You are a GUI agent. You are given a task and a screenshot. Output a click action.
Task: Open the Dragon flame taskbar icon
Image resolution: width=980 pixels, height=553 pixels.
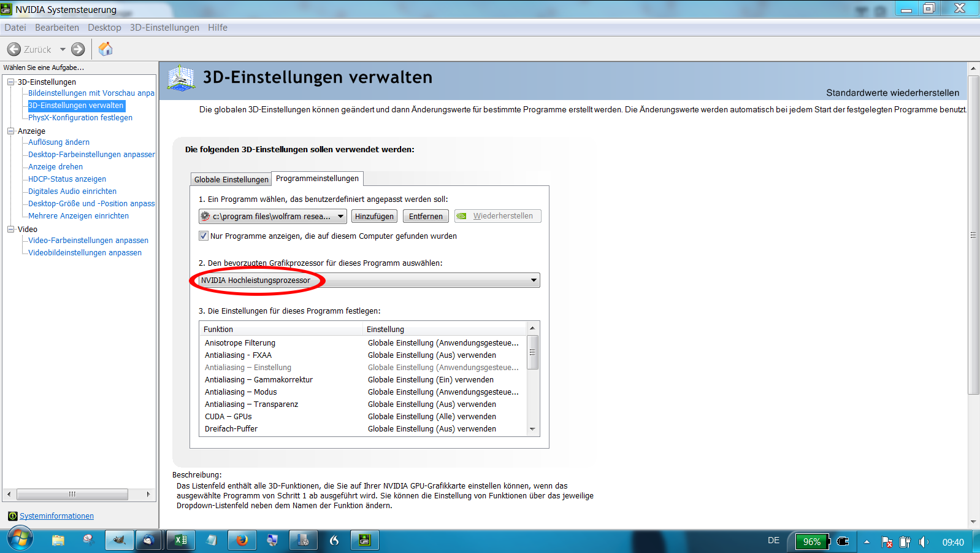tap(334, 540)
